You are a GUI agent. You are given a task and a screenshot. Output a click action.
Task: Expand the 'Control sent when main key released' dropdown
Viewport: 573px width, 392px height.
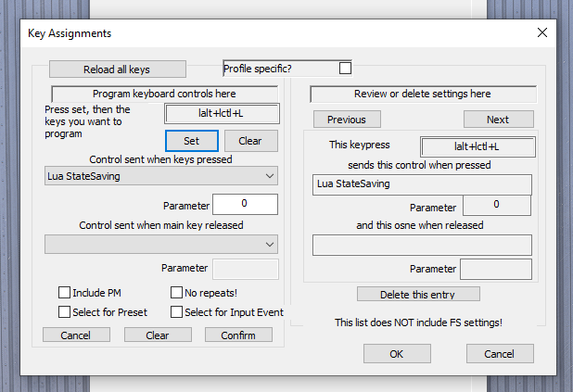point(161,244)
